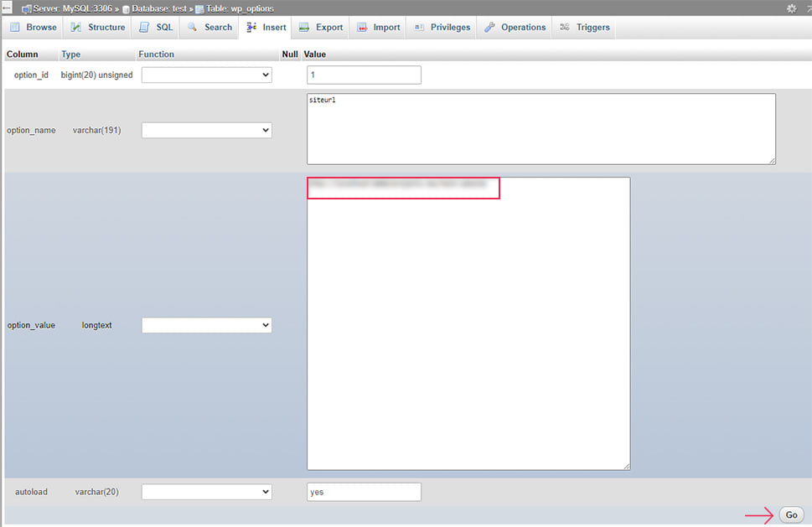Click Table: wp_options breadcrumb link

click(240, 9)
